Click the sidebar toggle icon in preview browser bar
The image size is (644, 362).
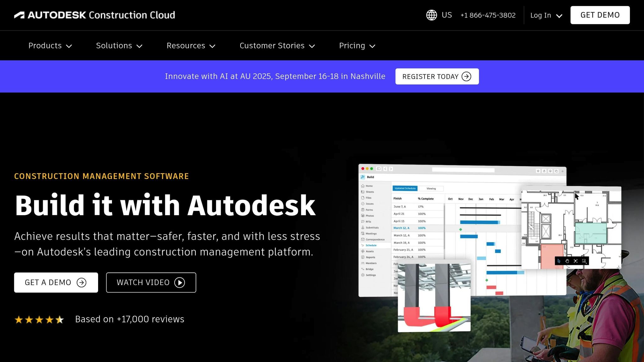pos(379,169)
